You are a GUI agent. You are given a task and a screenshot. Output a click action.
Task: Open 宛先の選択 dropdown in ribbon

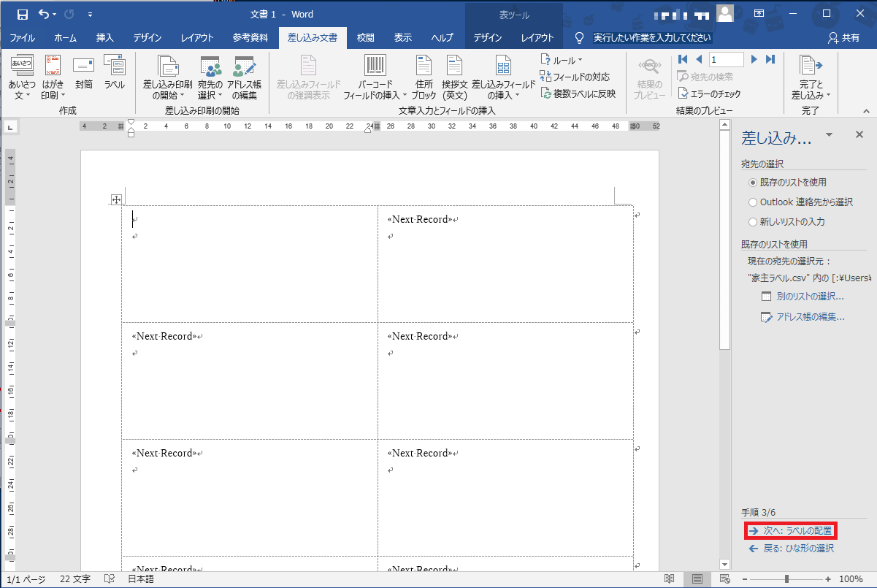tap(210, 79)
